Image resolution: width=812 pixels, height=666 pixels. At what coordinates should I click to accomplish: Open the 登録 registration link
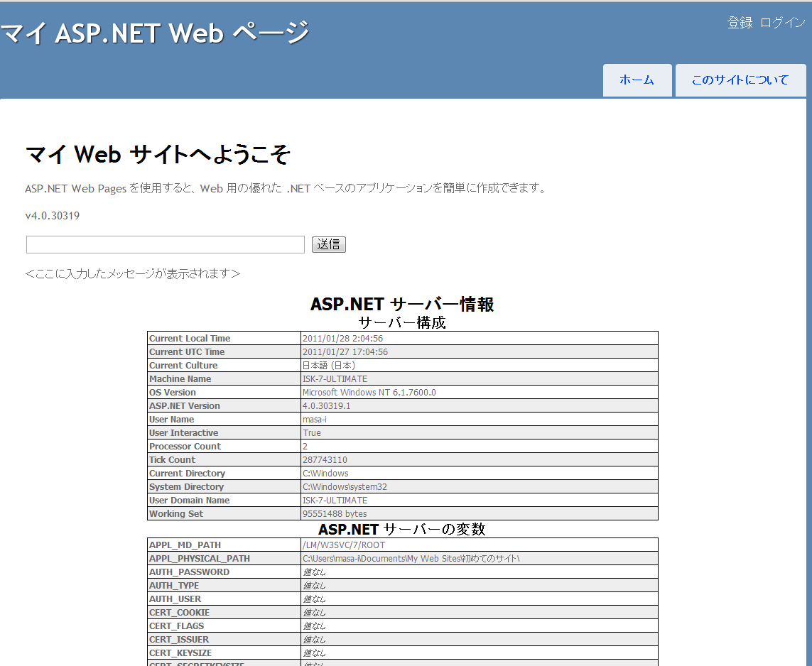pos(740,23)
